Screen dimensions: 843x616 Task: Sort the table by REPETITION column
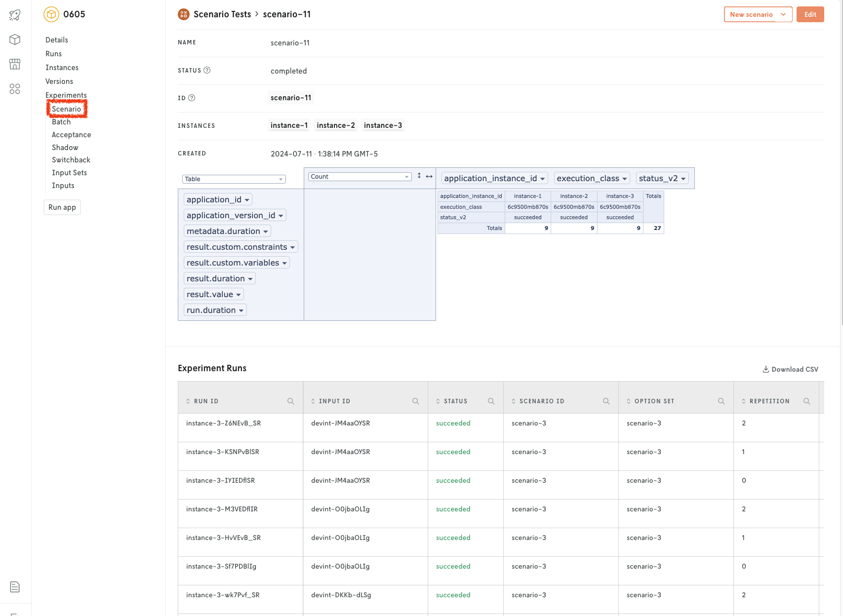(x=769, y=401)
